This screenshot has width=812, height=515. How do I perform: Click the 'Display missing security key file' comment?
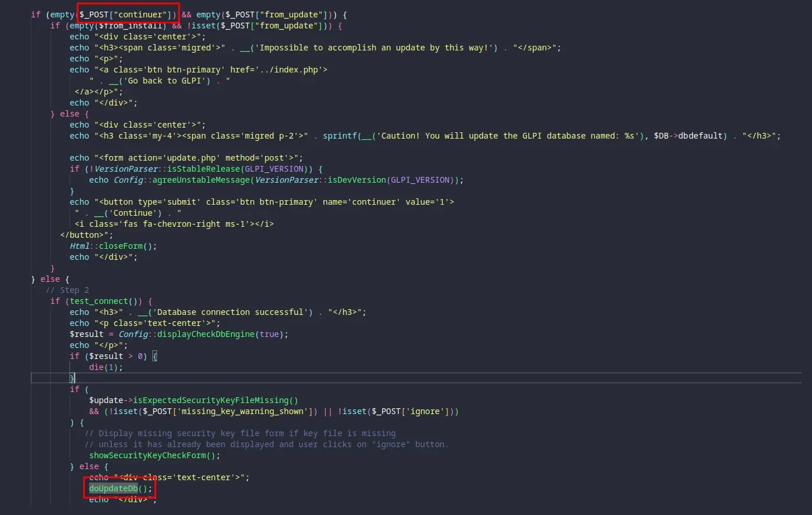tap(240, 433)
